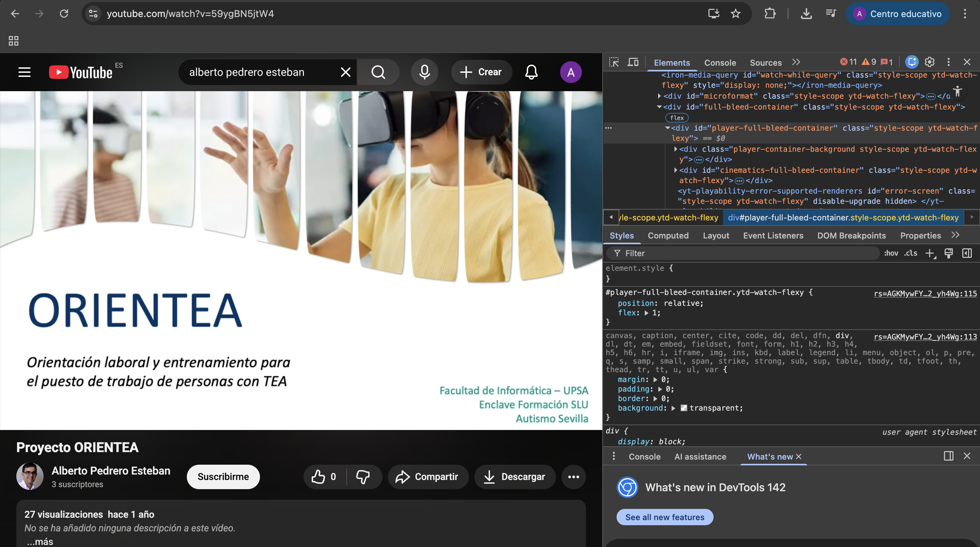Bookmark this page with the star icon
The width and height of the screenshot is (980, 547).
735,14
